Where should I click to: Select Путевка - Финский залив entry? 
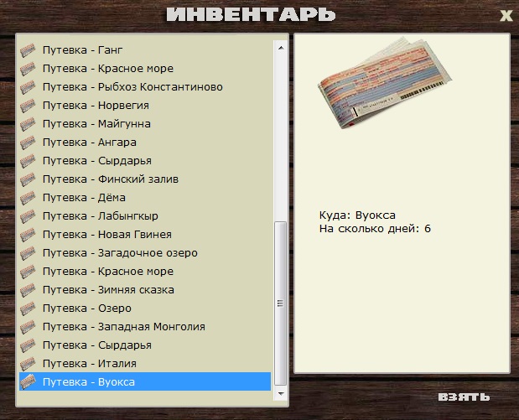click(x=145, y=179)
